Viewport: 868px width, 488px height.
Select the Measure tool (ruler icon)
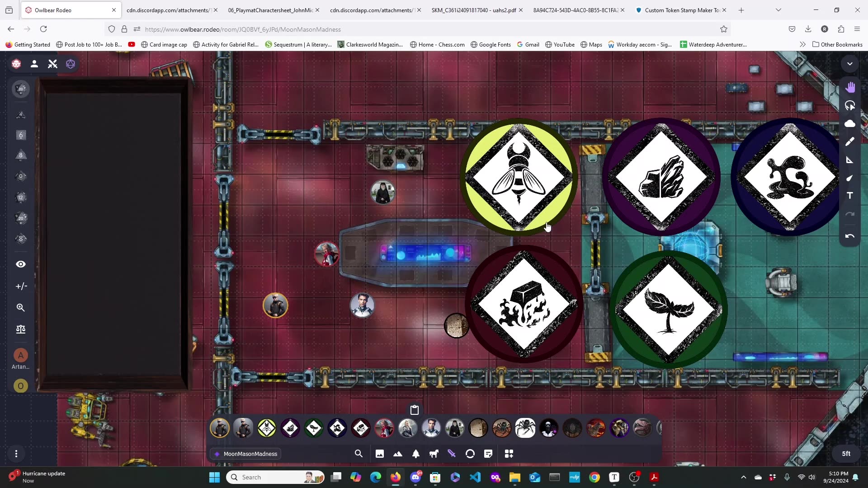(x=850, y=160)
